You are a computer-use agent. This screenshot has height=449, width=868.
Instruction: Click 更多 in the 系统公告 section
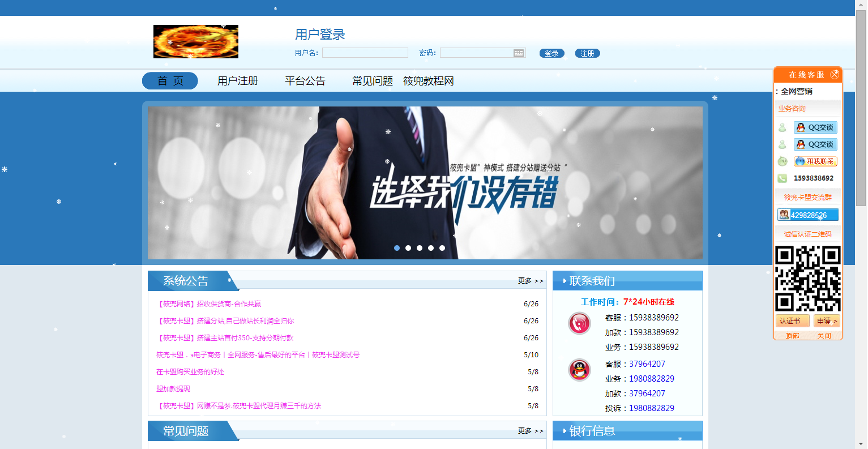531,281
